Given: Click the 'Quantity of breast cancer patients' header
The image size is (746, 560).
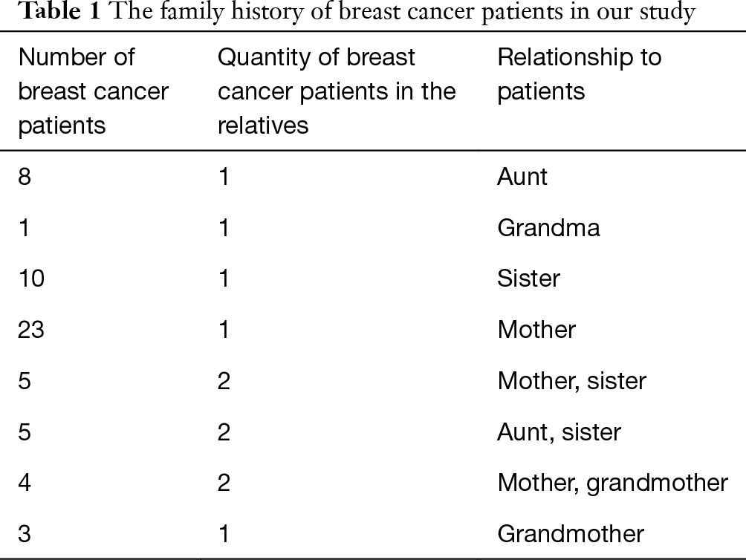Looking at the screenshot, I should click(337, 91).
